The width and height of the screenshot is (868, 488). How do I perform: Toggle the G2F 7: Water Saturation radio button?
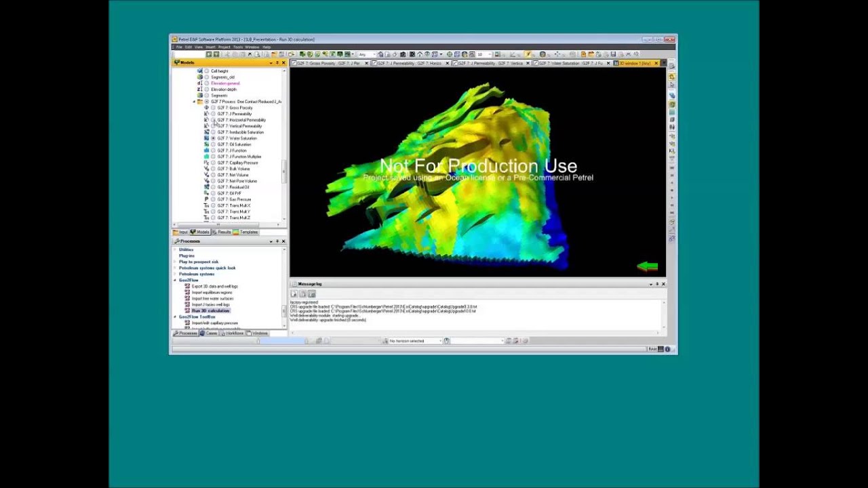pos(213,138)
